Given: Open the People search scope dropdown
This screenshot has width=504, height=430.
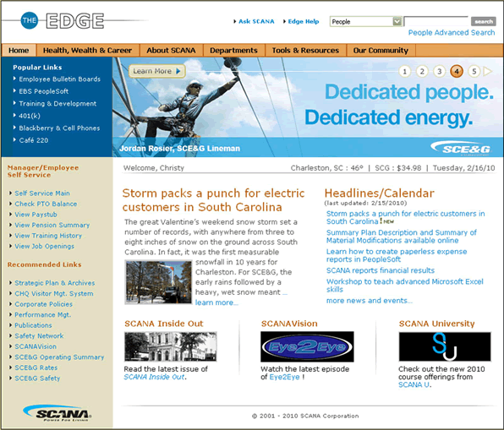Looking at the screenshot, I should coord(366,21).
